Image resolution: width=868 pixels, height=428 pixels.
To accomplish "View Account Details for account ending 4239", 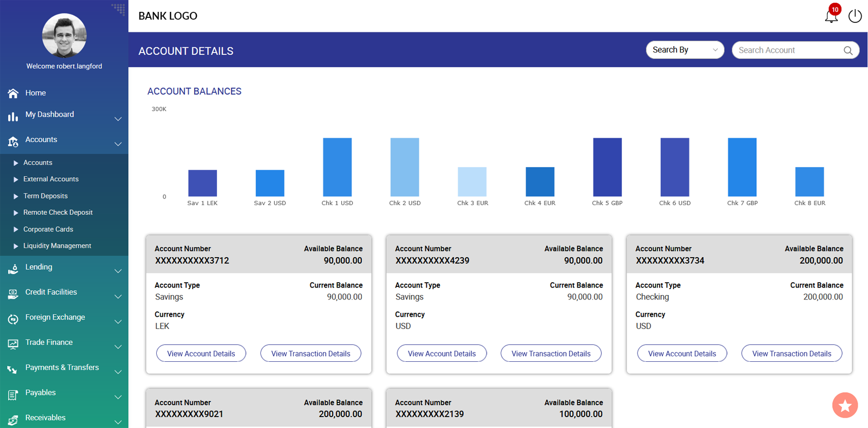I will 442,353.
